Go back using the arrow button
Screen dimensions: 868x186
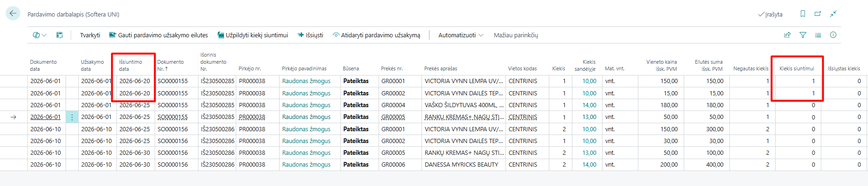13,14
